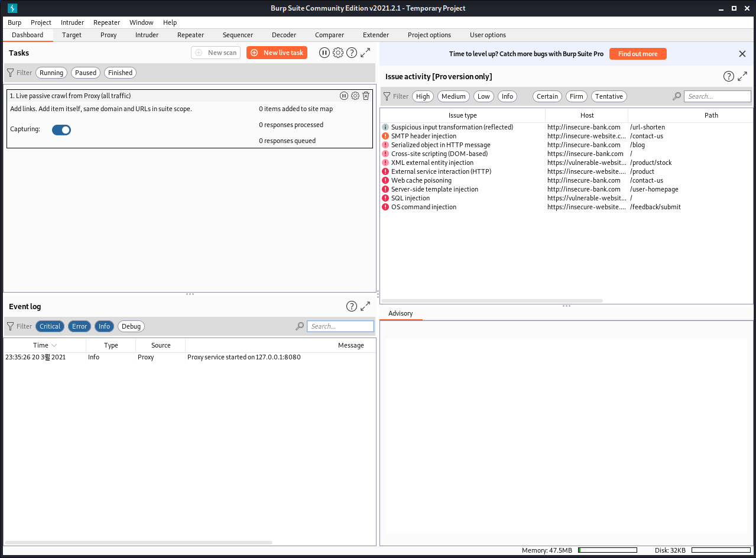Click the Event log search field
This screenshot has width=756, height=558.
[340, 326]
